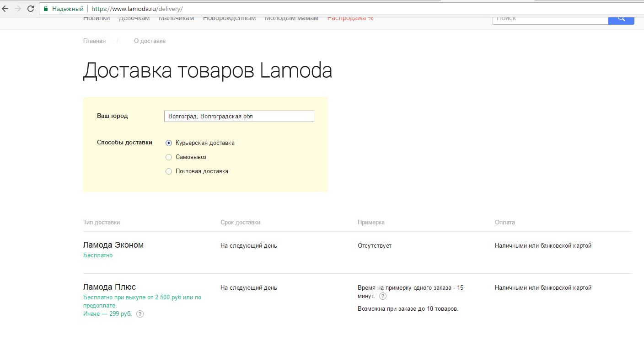Choose Почтовая доставка radio option
This screenshot has height=345, width=644.
point(169,171)
